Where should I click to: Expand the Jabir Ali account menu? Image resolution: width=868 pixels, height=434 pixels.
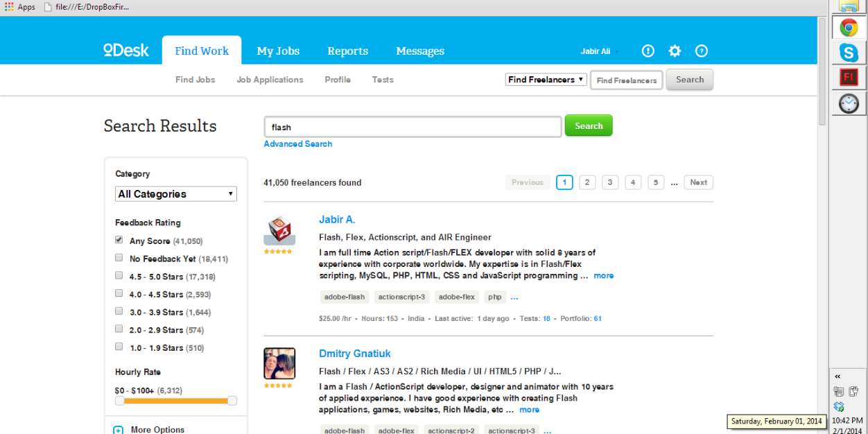pyautogui.click(x=599, y=51)
